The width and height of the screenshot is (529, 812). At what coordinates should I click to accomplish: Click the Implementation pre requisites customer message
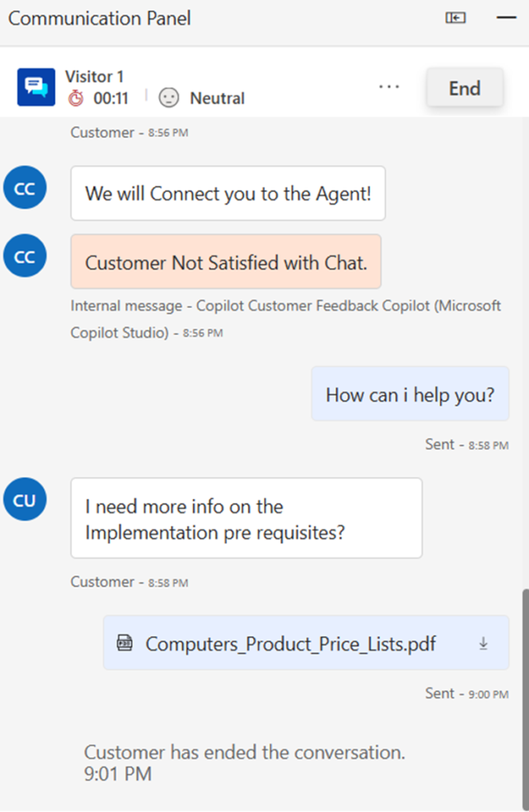click(x=246, y=519)
